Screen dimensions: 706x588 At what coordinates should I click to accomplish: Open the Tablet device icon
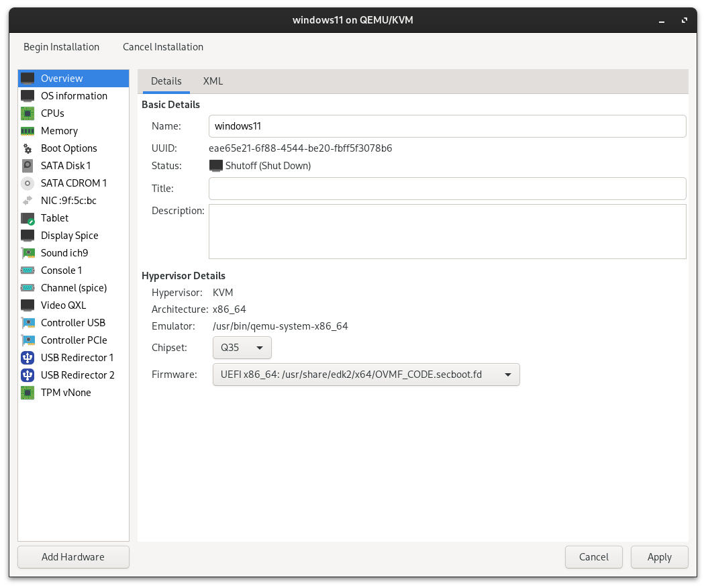point(28,218)
